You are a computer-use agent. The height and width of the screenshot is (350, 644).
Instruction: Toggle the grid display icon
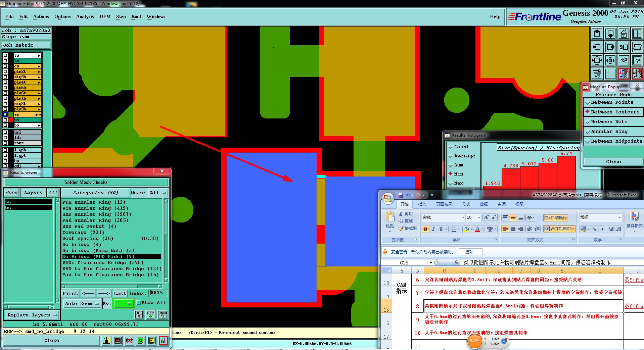pyautogui.click(x=610, y=74)
